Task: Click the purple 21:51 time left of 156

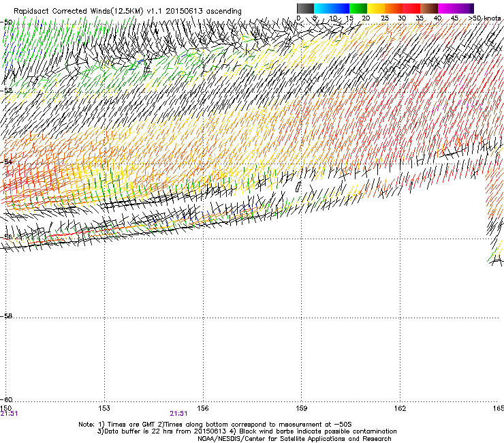Action: tap(178, 414)
